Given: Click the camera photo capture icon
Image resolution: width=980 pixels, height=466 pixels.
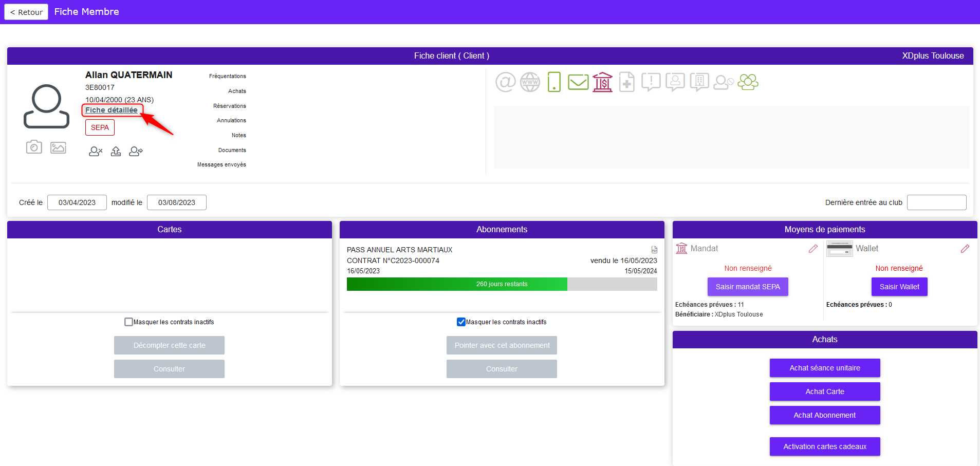Looking at the screenshot, I should 34,147.
